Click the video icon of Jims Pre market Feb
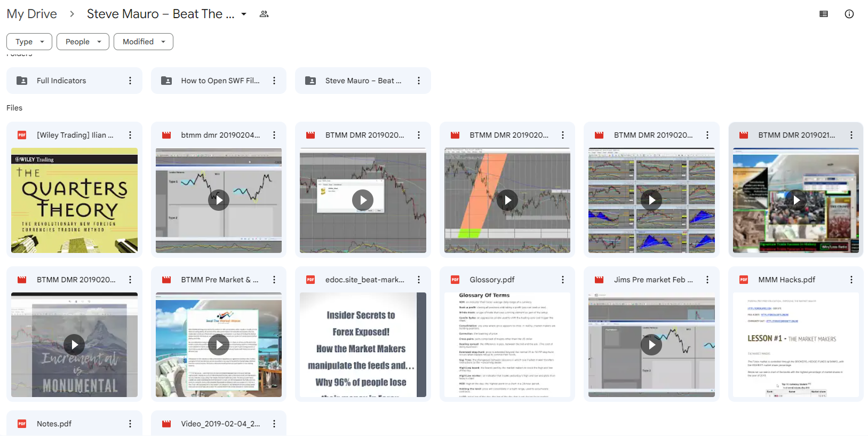Image resolution: width=868 pixels, height=436 pixels. [599, 280]
